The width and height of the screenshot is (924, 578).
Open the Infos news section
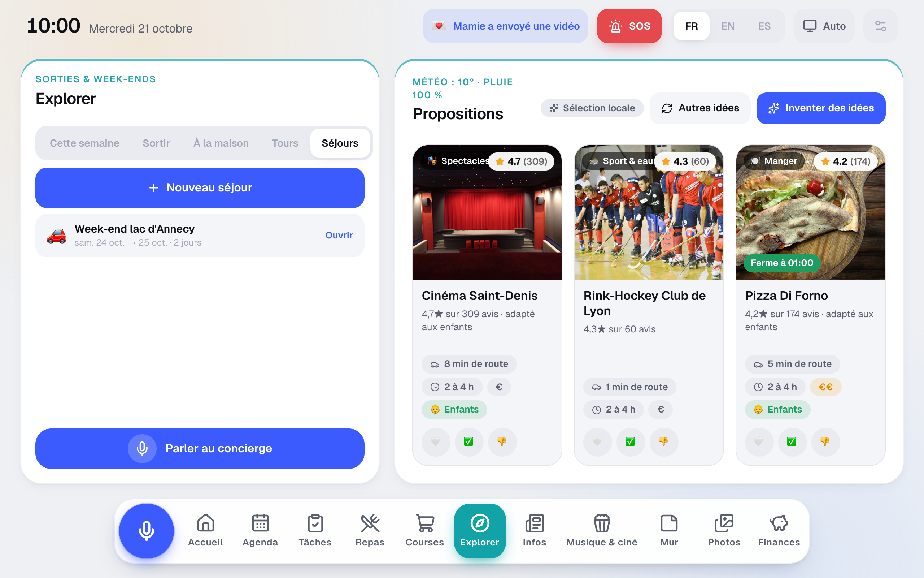[x=534, y=531]
